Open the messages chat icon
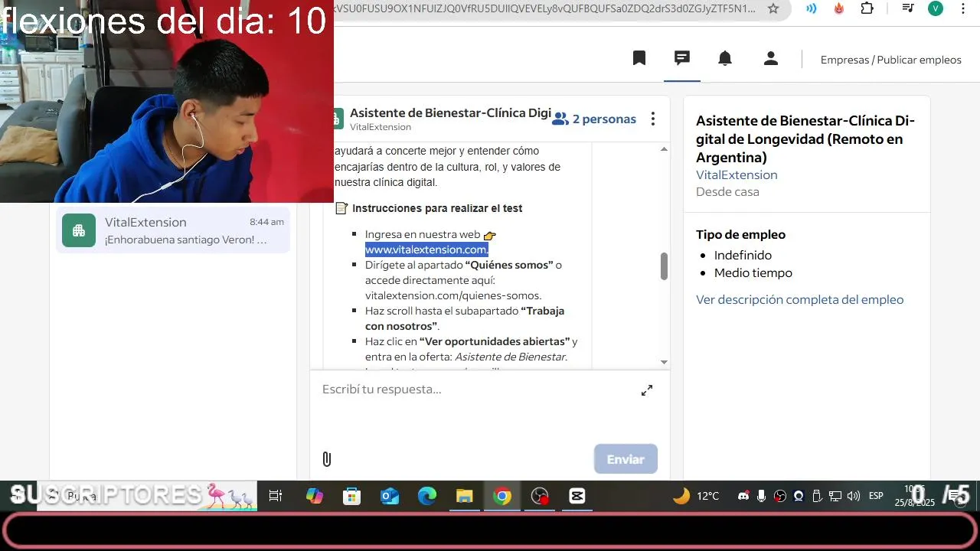This screenshot has width=980, height=551. (682, 58)
